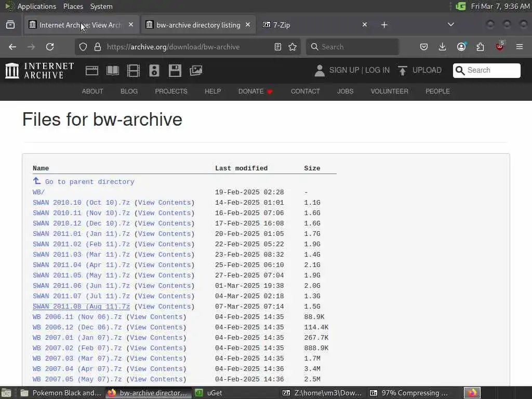Toggle reader view icon
The image size is (532, 399).
coord(278,47)
